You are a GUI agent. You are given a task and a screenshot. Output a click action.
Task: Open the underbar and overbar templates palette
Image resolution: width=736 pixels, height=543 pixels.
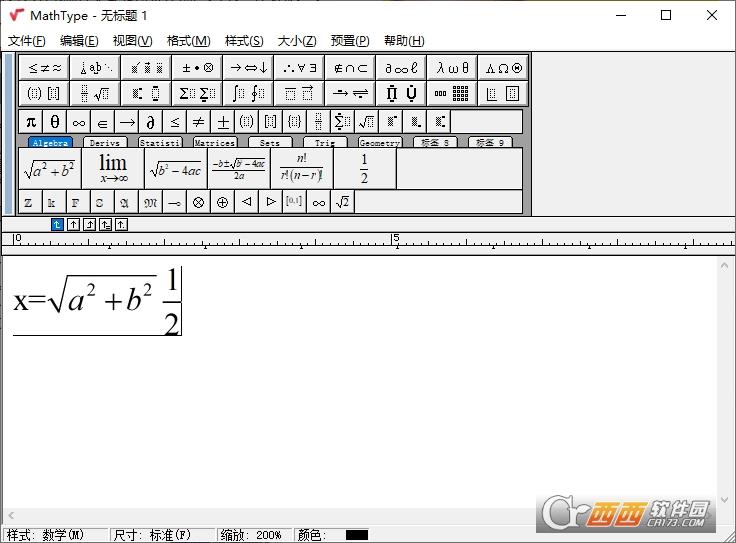click(300, 93)
